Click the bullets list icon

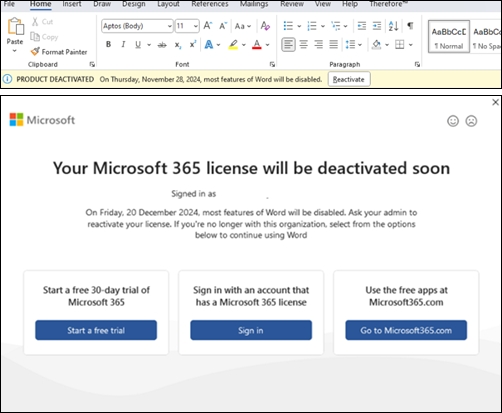tap(288, 26)
